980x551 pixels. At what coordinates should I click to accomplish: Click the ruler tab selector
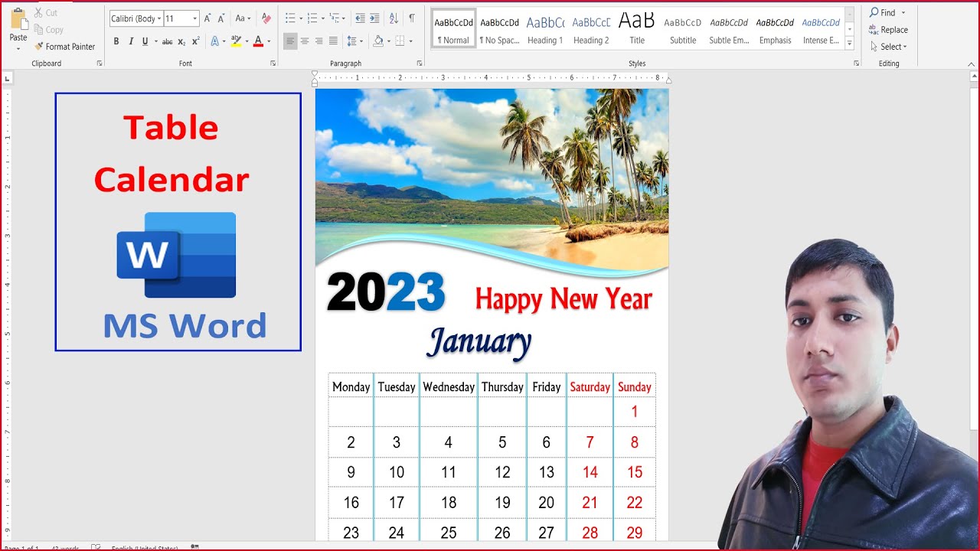pyautogui.click(x=8, y=78)
